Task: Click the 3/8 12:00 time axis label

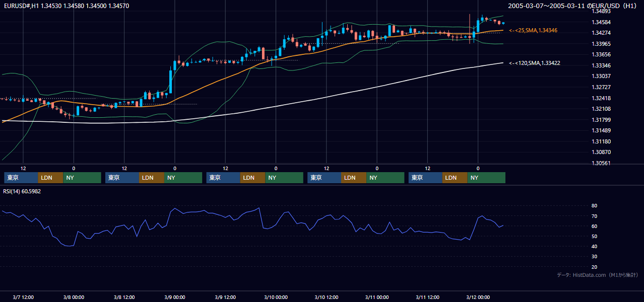Action: [124, 297]
